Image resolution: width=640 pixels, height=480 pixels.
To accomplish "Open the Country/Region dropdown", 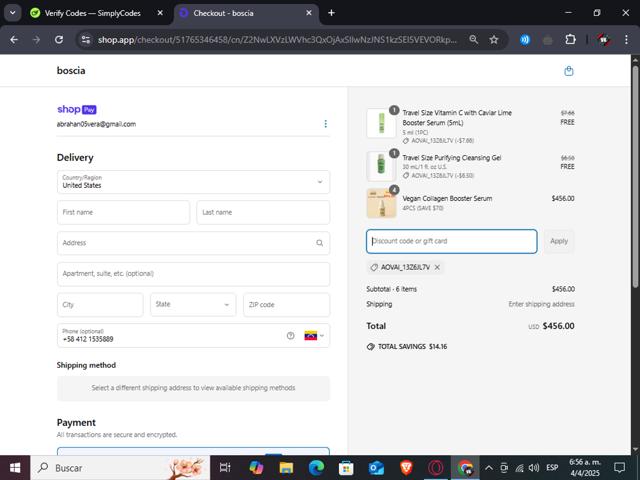I will coord(193,182).
